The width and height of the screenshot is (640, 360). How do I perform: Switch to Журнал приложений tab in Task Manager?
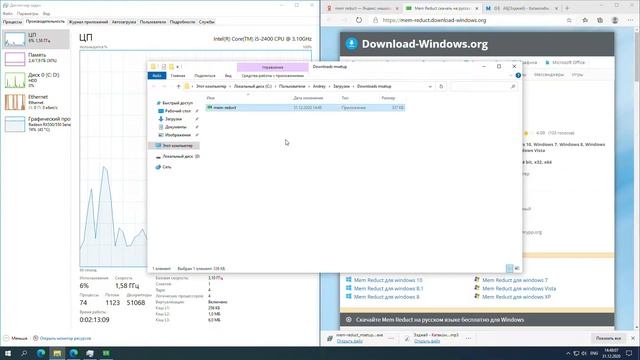pyautogui.click(x=88, y=22)
